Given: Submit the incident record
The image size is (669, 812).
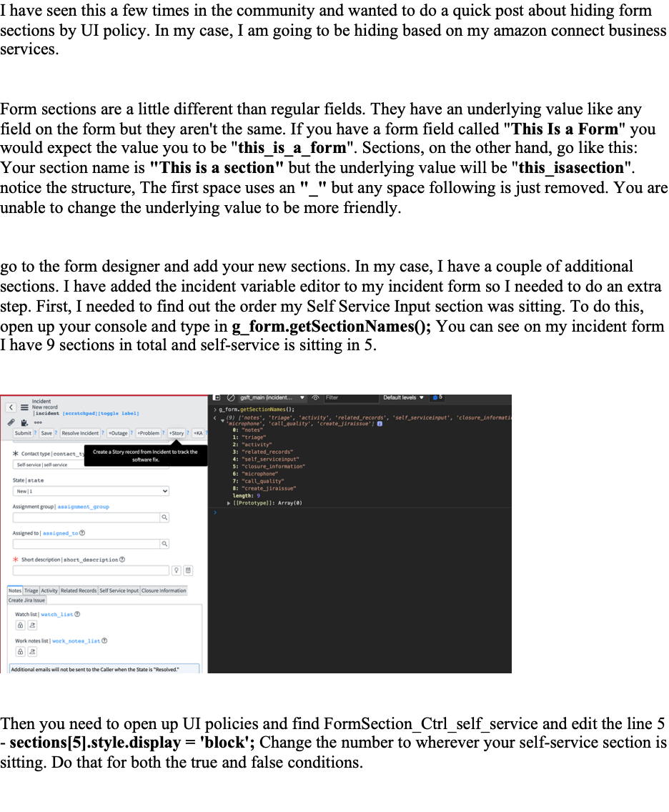Looking at the screenshot, I should click(x=22, y=432).
